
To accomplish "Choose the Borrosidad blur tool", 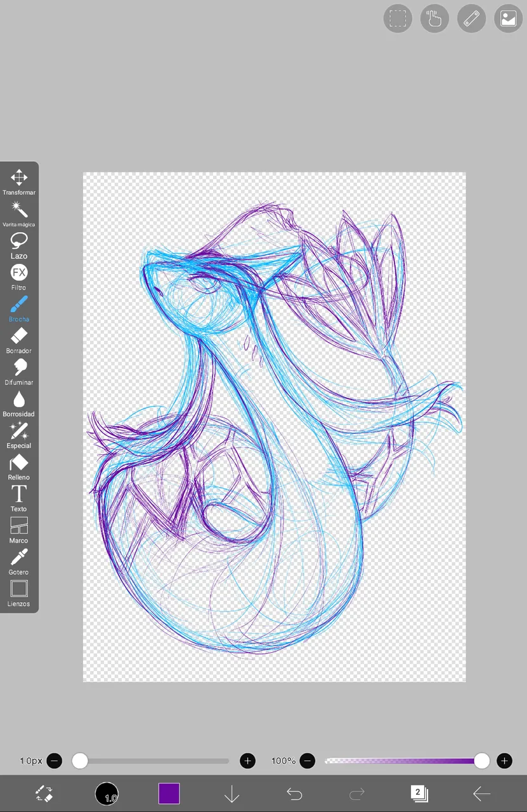I will 19,403.
